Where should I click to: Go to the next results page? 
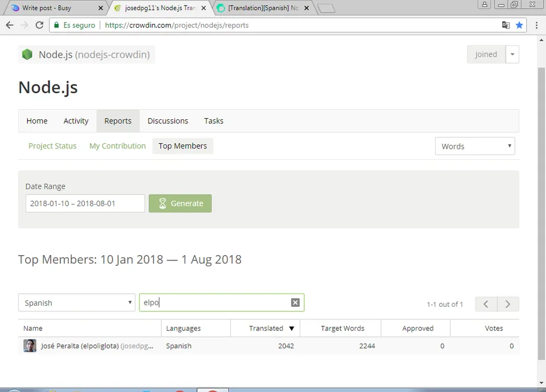tap(508, 305)
